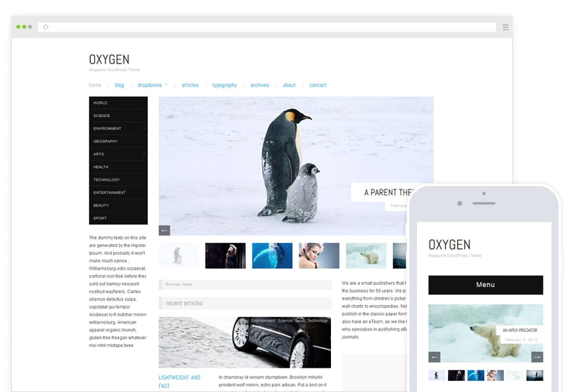This screenshot has width=573, height=392.
Task: Expand the dropdowns navigation menu
Action: 152,85
